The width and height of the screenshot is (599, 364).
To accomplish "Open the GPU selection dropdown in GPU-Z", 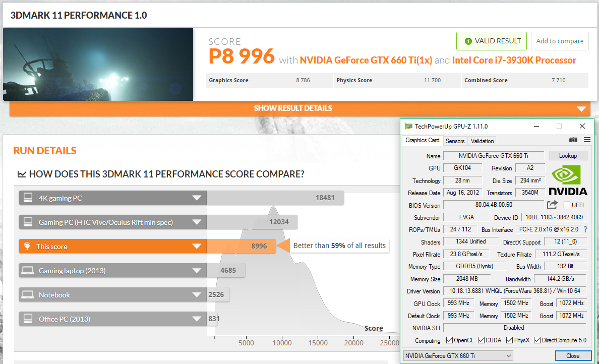I will 458,356.
